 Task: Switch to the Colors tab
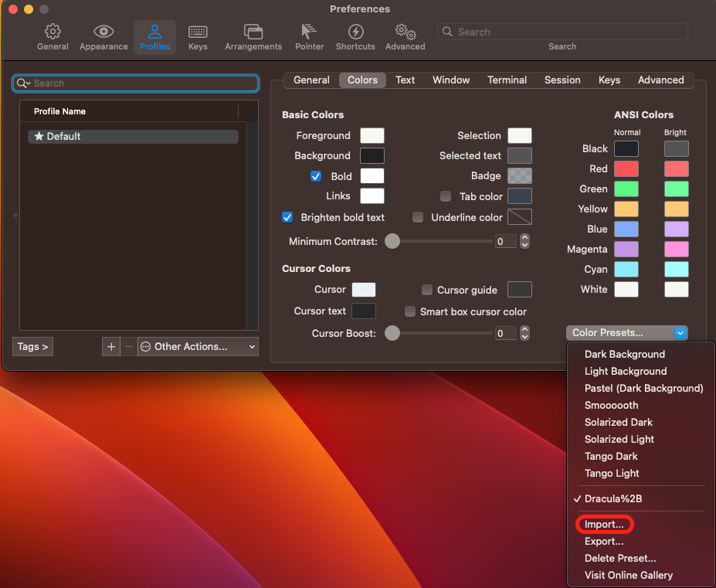tap(362, 80)
